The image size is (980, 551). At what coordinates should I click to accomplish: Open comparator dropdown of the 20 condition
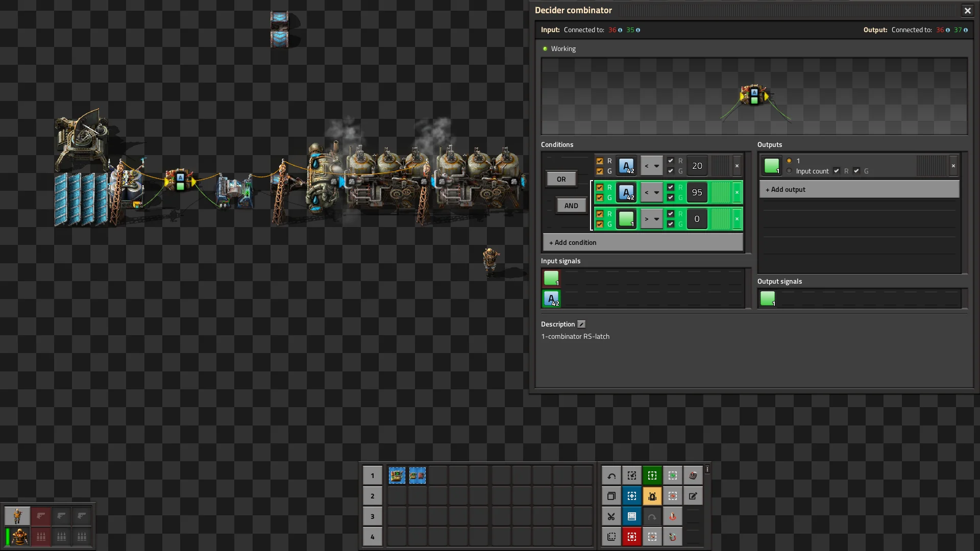coord(651,166)
